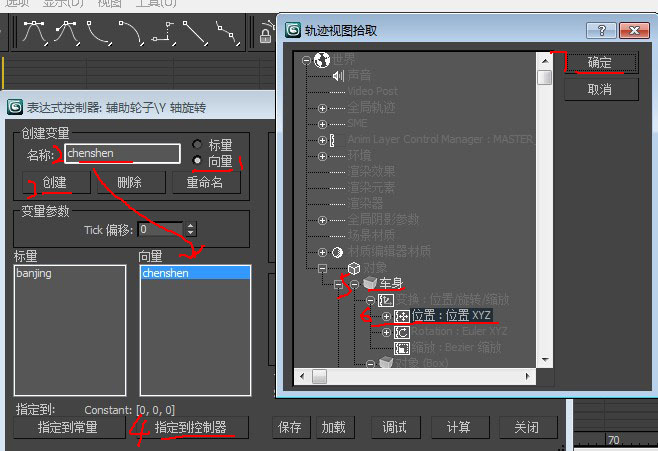
Task: Click 指定到常量 button
Action: [x=69, y=427]
